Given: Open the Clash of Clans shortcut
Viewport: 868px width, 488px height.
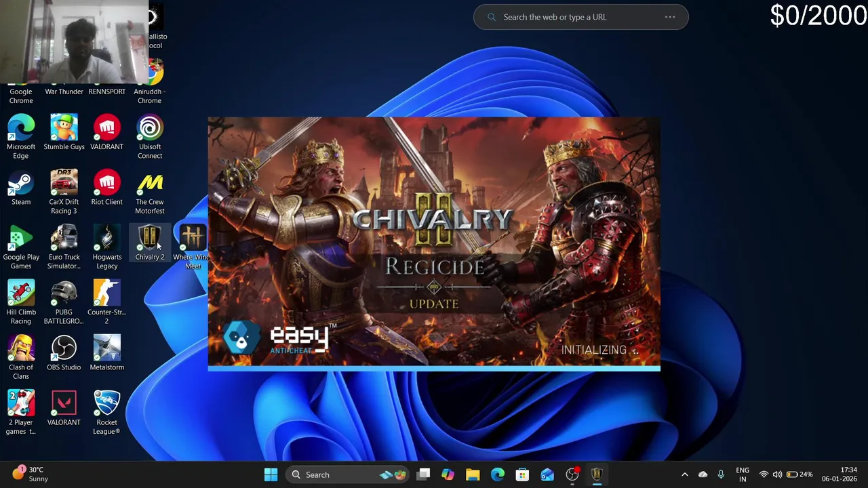Looking at the screenshot, I should tap(21, 358).
